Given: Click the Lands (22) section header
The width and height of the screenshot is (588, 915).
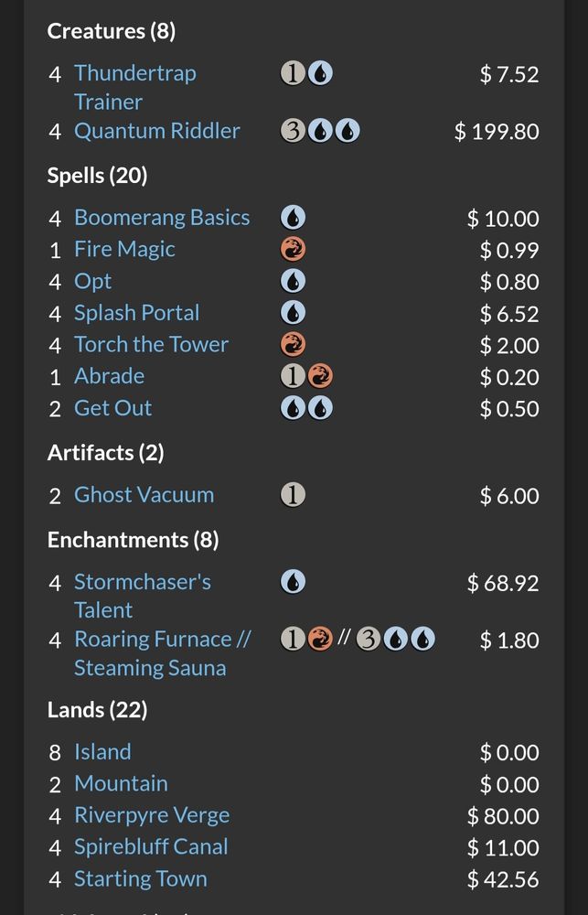Looking at the screenshot, I should (98, 710).
